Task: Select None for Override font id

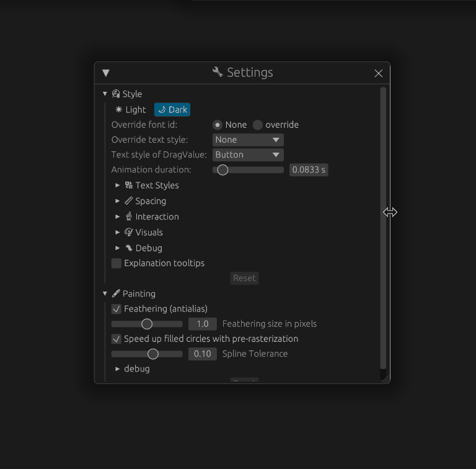Action: click(x=229, y=125)
